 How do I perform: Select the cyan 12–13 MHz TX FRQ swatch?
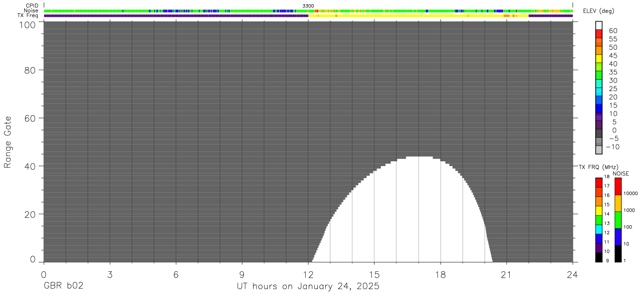pos(599,229)
